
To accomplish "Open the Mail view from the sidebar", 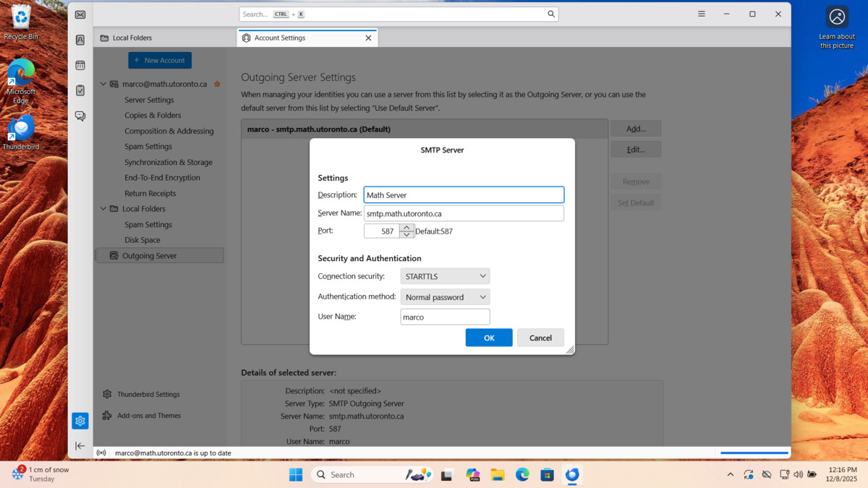I will [x=80, y=14].
